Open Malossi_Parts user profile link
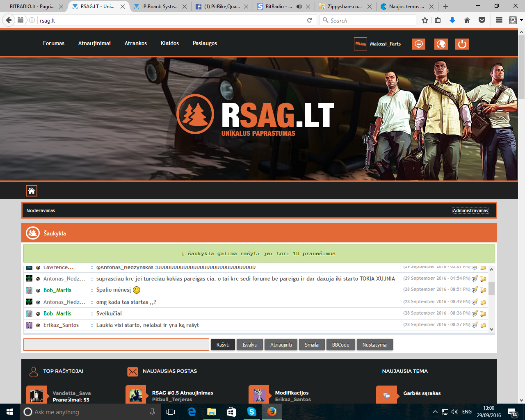525x420 pixels. click(x=385, y=44)
